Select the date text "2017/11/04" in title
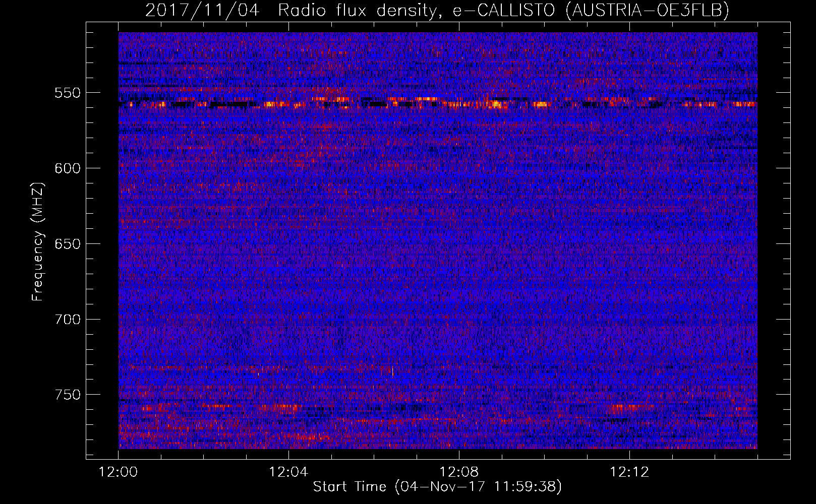 click(x=202, y=11)
